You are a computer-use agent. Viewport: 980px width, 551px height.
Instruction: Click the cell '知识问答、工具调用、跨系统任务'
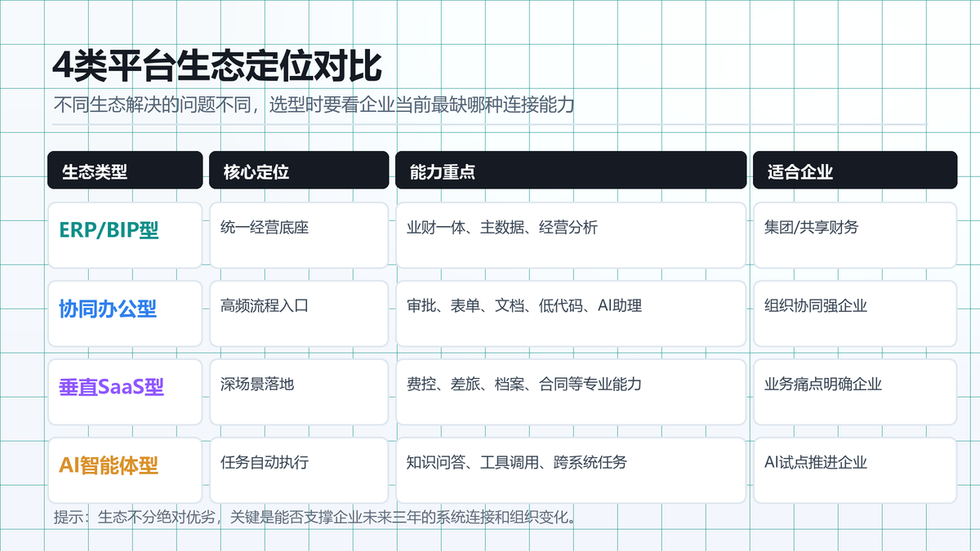point(571,470)
